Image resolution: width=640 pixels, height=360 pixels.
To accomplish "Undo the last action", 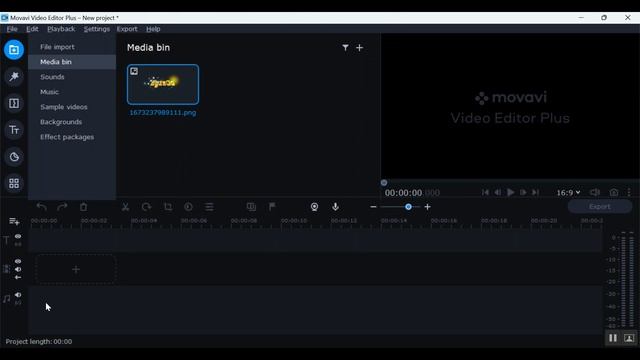I will click(x=41, y=207).
